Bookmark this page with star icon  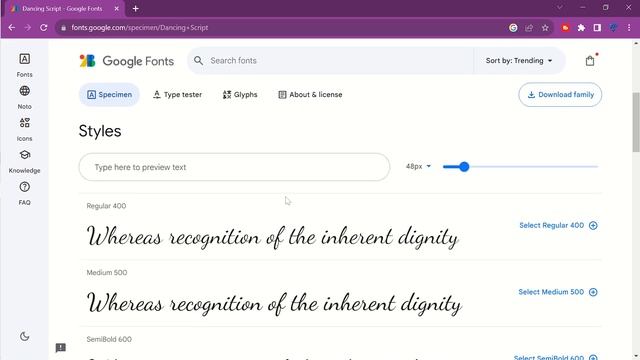tap(545, 28)
